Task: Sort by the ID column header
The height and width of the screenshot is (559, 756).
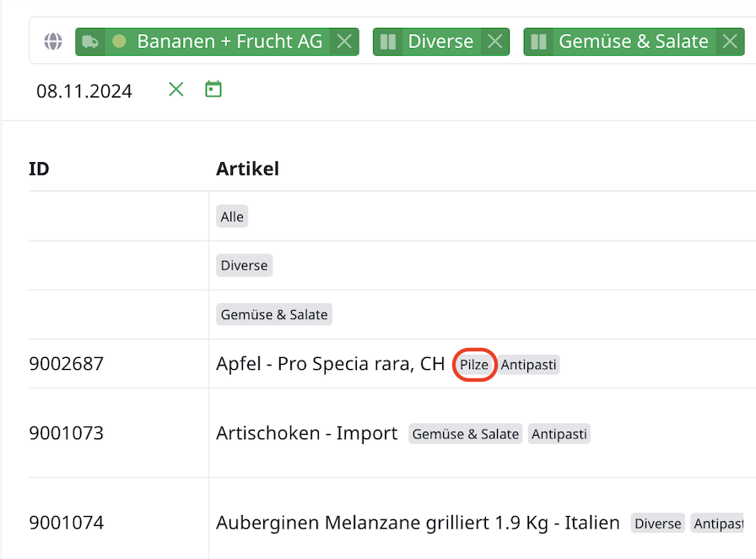Action: (39, 169)
